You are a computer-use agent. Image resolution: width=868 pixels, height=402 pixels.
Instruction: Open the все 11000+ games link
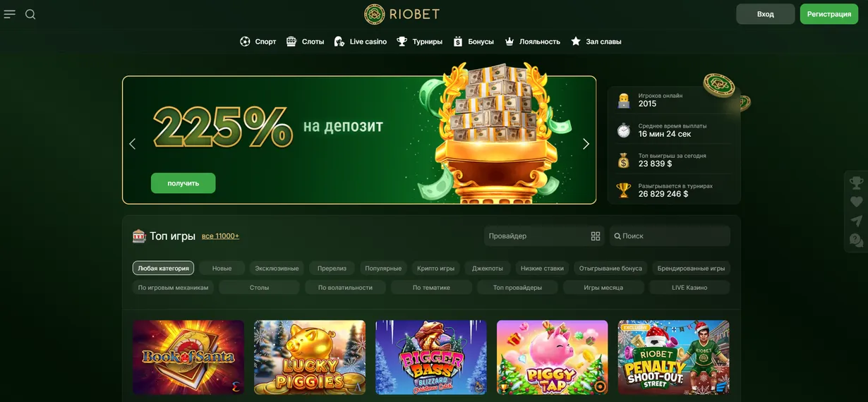tap(220, 236)
